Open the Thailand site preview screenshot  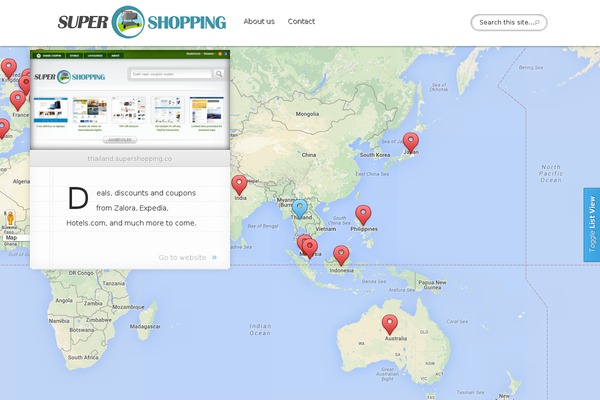pos(130,100)
